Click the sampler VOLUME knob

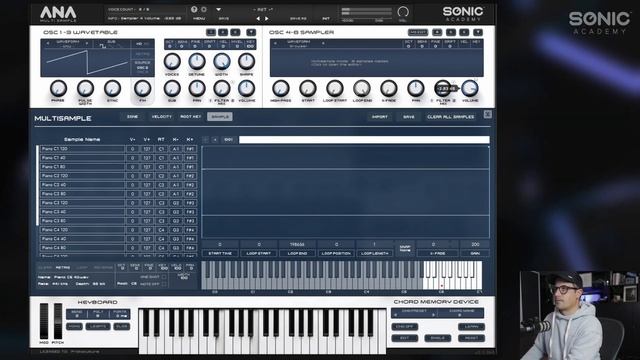tap(470, 89)
